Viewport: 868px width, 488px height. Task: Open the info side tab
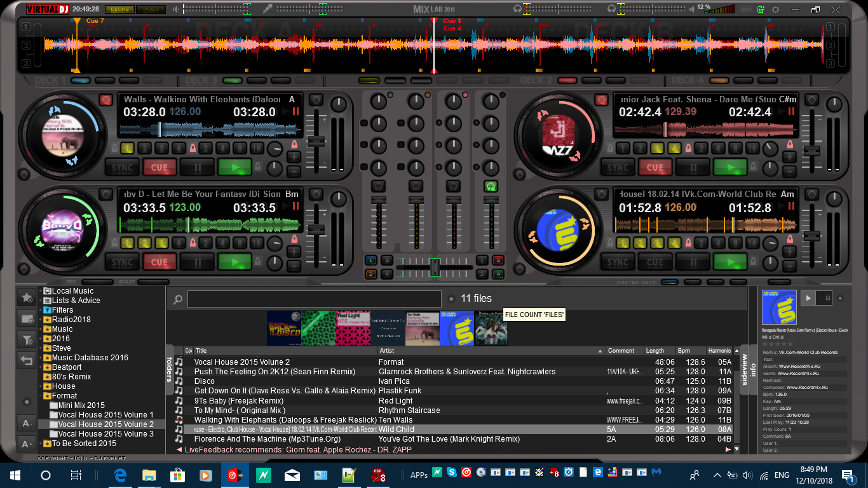(754, 369)
